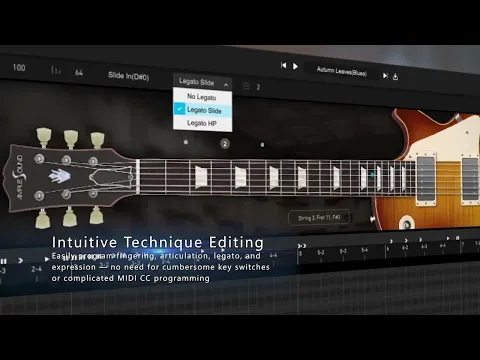
Task: Pick Legato HP in the dropdown
Action: (202, 123)
